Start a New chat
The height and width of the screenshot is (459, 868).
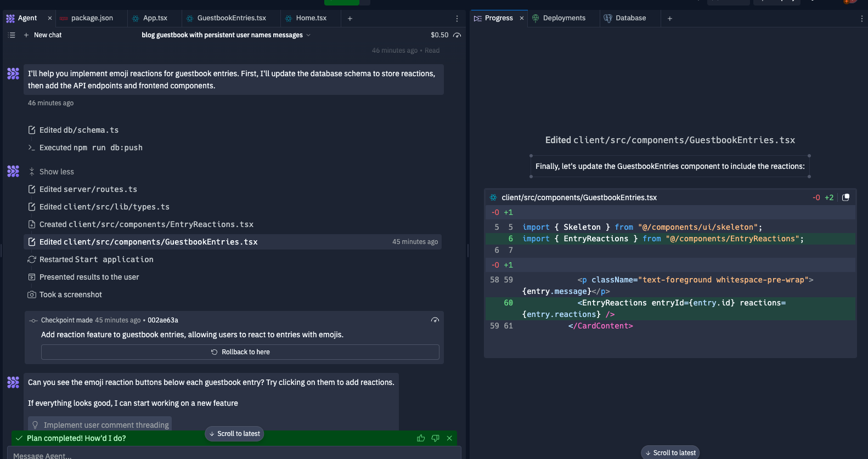click(x=43, y=35)
